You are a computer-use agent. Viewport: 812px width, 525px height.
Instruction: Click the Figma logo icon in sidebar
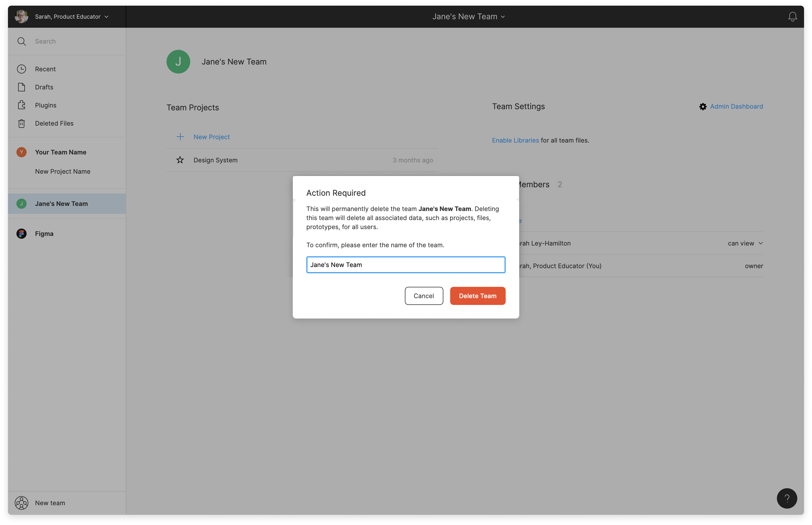tap(22, 234)
